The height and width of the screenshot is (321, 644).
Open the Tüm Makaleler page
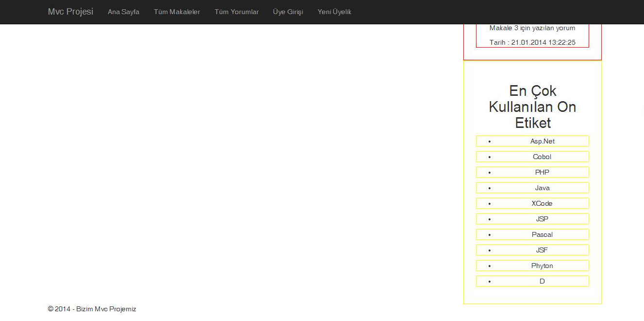click(x=177, y=12)
